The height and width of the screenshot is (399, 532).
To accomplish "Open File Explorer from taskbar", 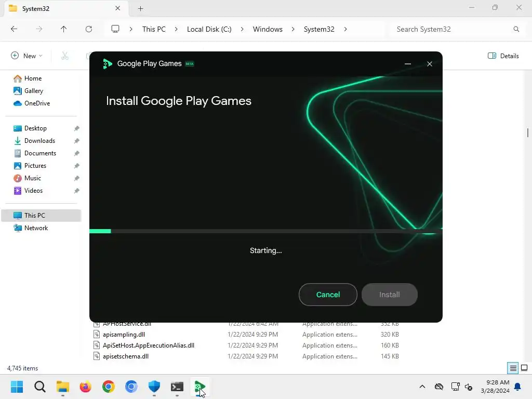I will tap(63, 387).
